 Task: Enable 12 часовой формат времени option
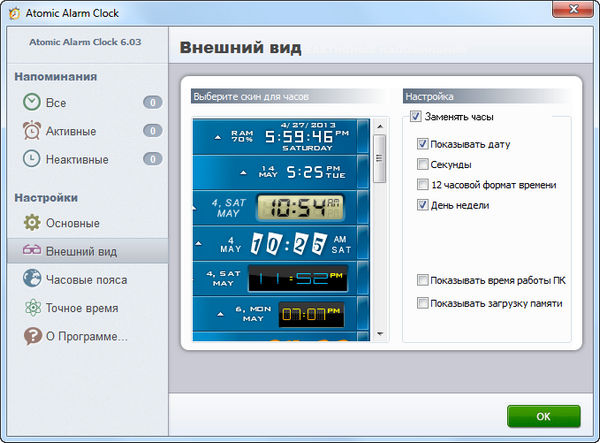424,185
